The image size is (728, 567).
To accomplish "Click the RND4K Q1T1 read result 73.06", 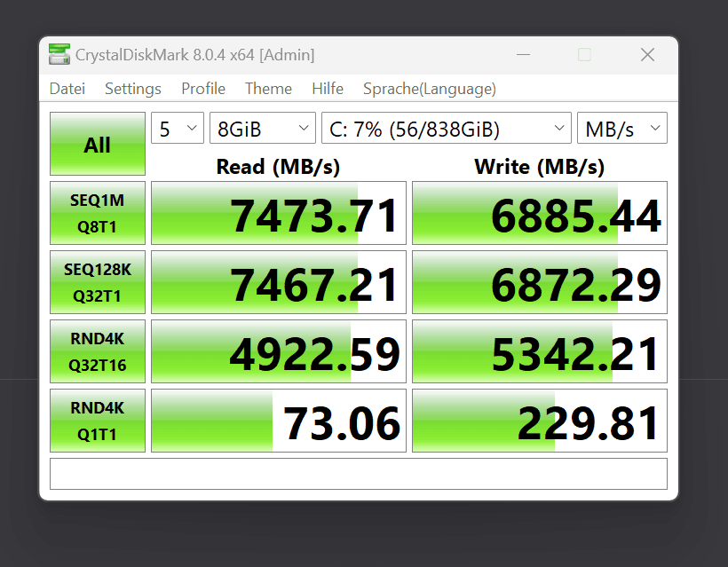I will coord(279,421).
